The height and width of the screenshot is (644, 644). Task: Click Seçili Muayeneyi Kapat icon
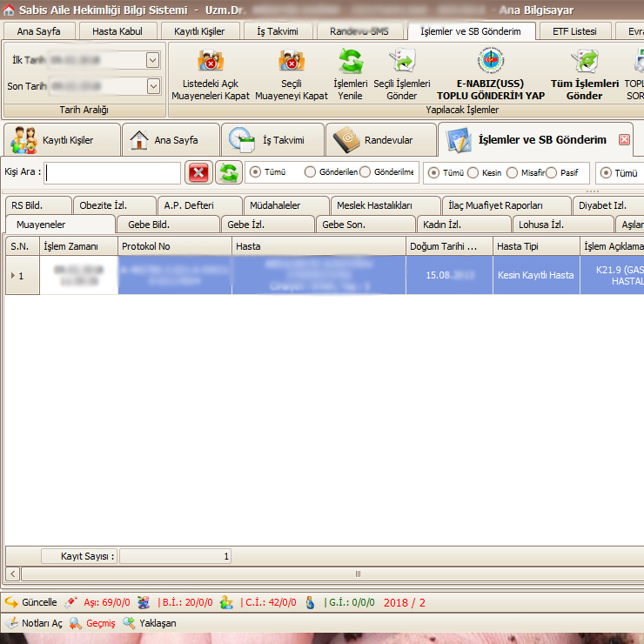292,61
